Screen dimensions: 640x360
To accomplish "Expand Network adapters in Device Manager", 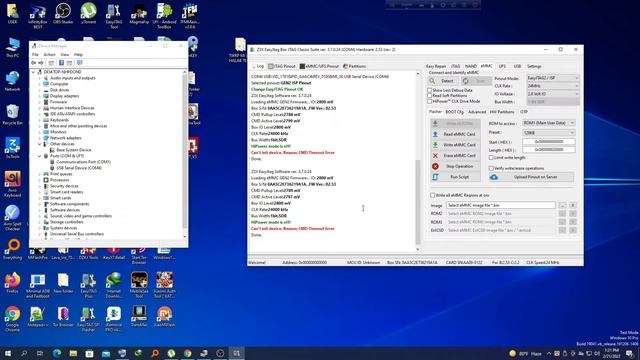I will click(x=40, y=138).
